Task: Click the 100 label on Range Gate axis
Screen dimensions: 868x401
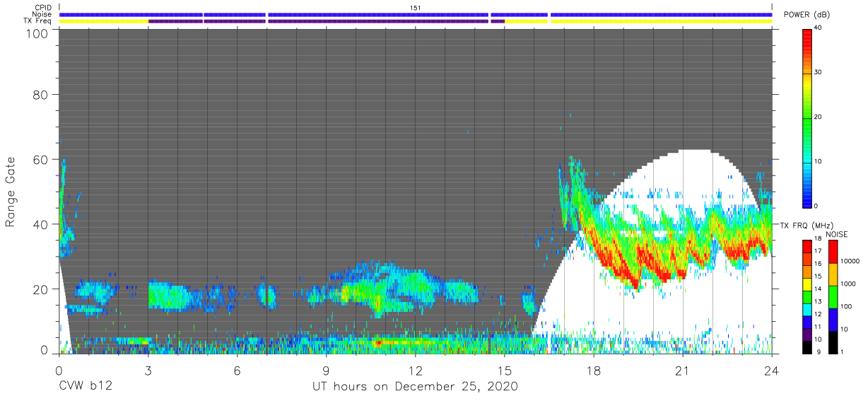Action: 36,33
